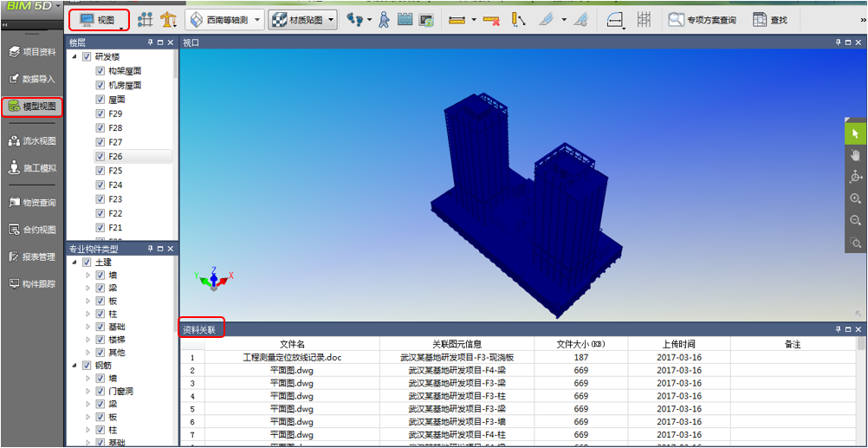Toggle the 门窗洞 checkbox
This screenshot has height=448, width=868.
tap(100, 391)
